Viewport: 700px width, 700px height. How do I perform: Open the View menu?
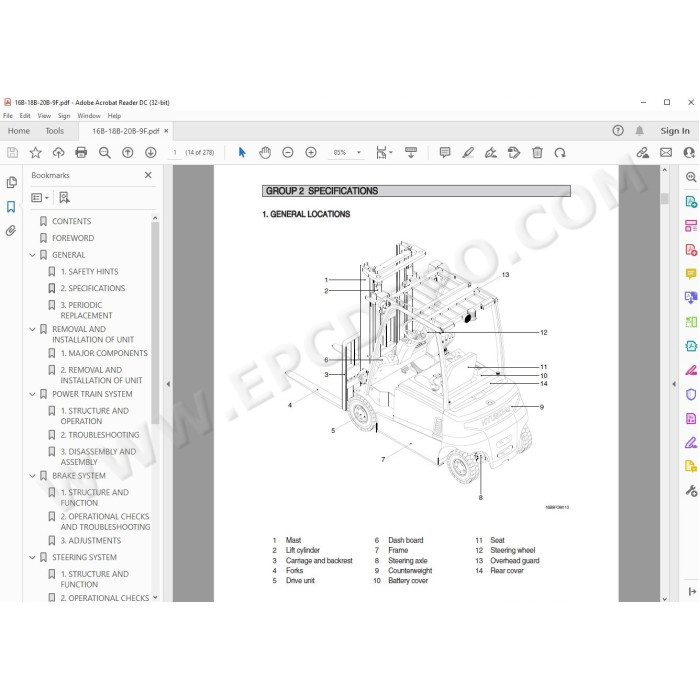(x=44, y=116)
